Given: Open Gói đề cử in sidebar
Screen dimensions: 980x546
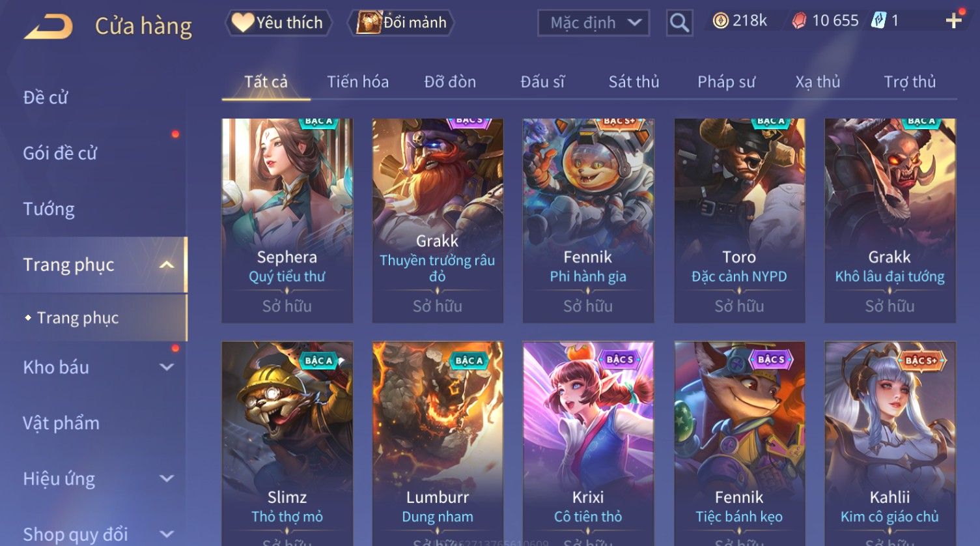Looking at the screenshot, I should [60, 153].
